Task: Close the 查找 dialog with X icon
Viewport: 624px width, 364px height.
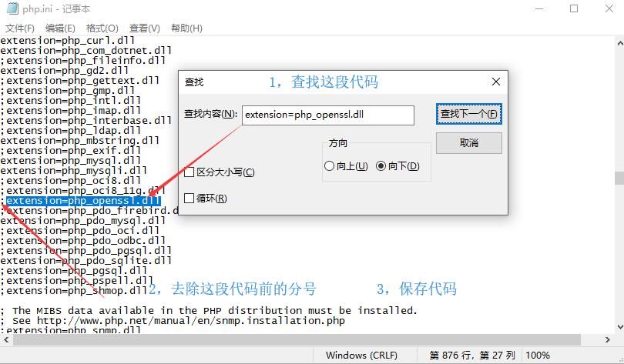Action: pos(495,82)
